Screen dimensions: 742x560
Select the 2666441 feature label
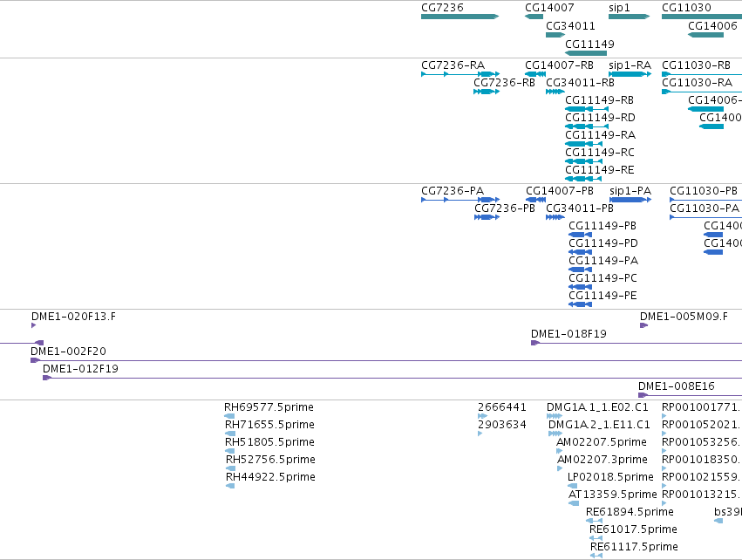tap(502, 407)
